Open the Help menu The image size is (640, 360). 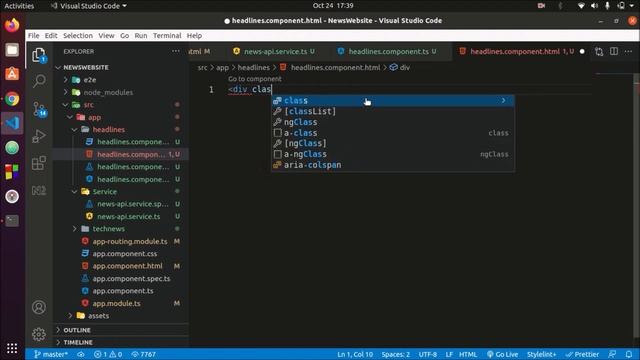click(x=194, y=36)
